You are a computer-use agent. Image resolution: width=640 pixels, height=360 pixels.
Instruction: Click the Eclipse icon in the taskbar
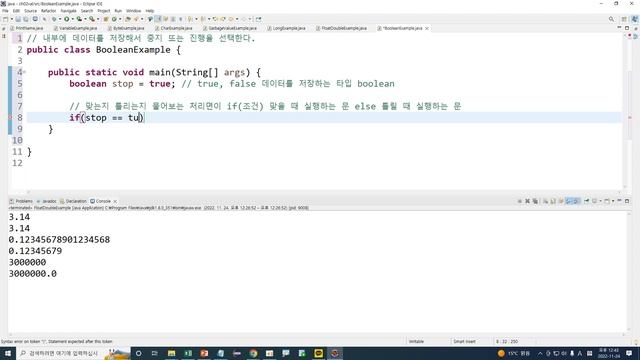(335, 353)
